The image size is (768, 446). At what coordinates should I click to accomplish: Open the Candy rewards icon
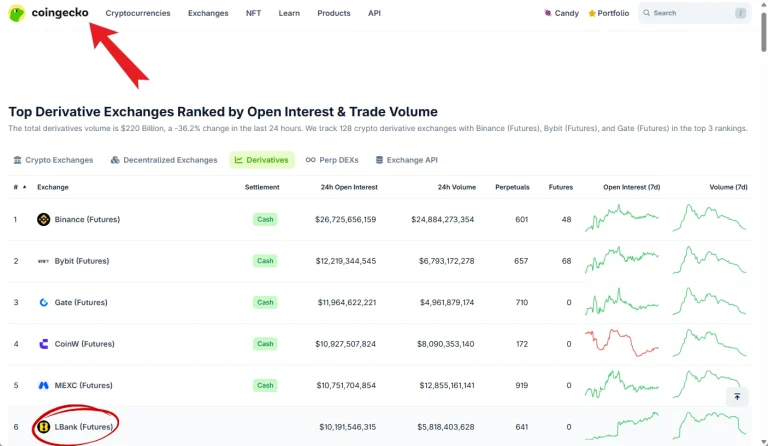[x=548, y=13]
